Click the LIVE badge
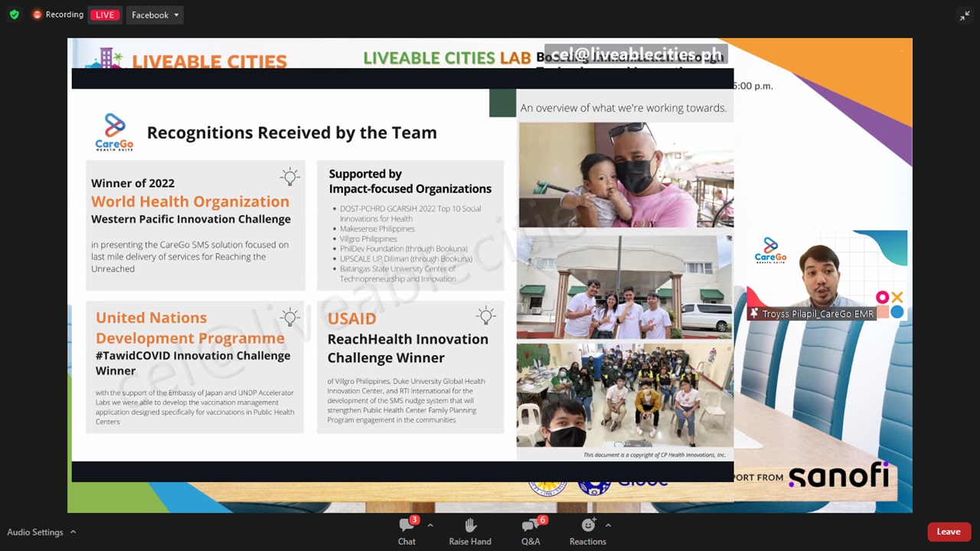This screenshot has height=551, width=980. 105,15
